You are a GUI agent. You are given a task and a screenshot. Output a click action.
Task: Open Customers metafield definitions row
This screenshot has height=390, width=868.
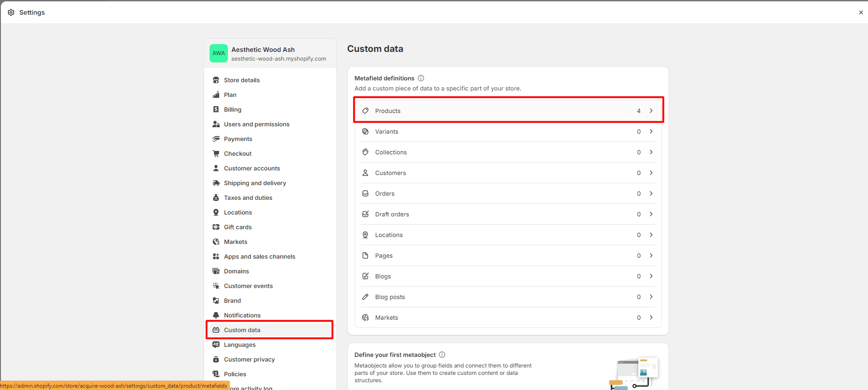pyautogui.click(x=508, y=173)
